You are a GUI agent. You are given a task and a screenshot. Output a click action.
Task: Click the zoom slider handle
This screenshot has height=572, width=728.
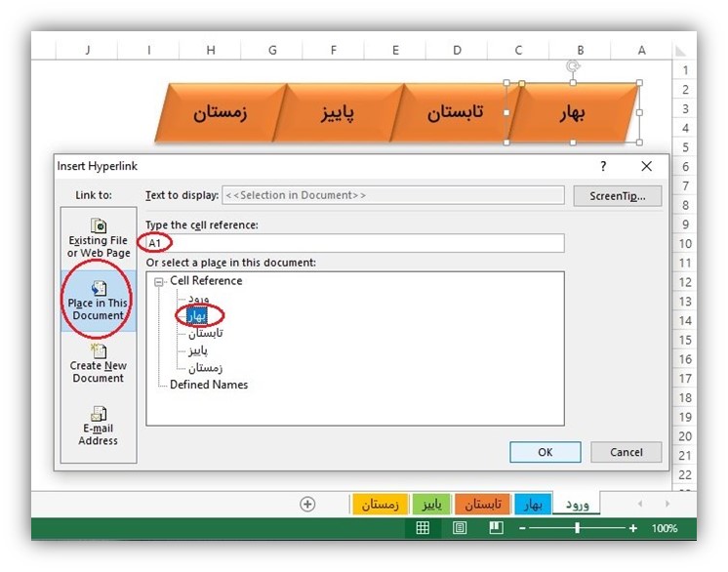[578, 528]
